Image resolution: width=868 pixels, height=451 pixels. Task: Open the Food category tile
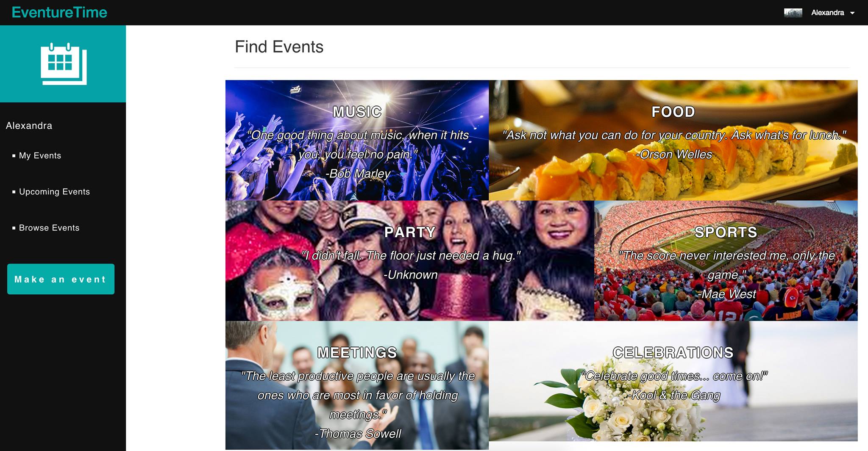click(x=673, y=140)
